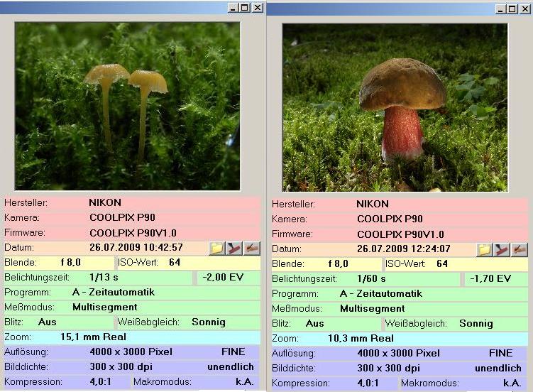Close the brown bolete mushroom window
Screen dimensions: 533x392
point(524,9)
